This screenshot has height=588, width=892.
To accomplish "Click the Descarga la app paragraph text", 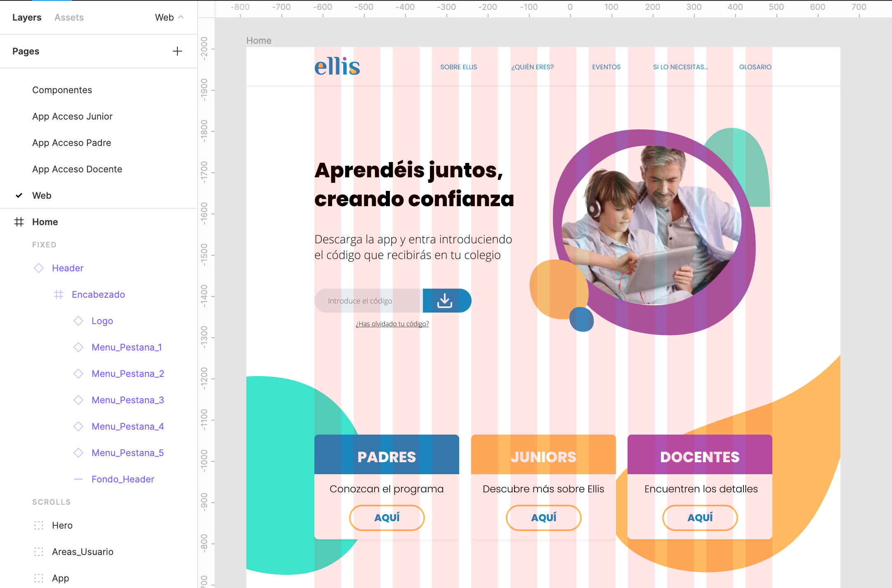I will point(413,247).
